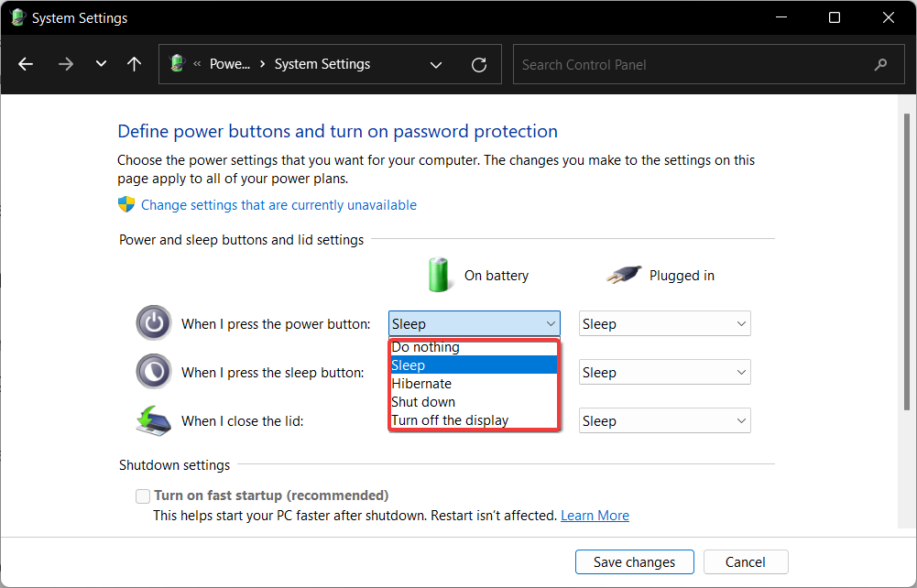Select Turn off the display option
The image size is (917, 588).
tap(474, 420)
